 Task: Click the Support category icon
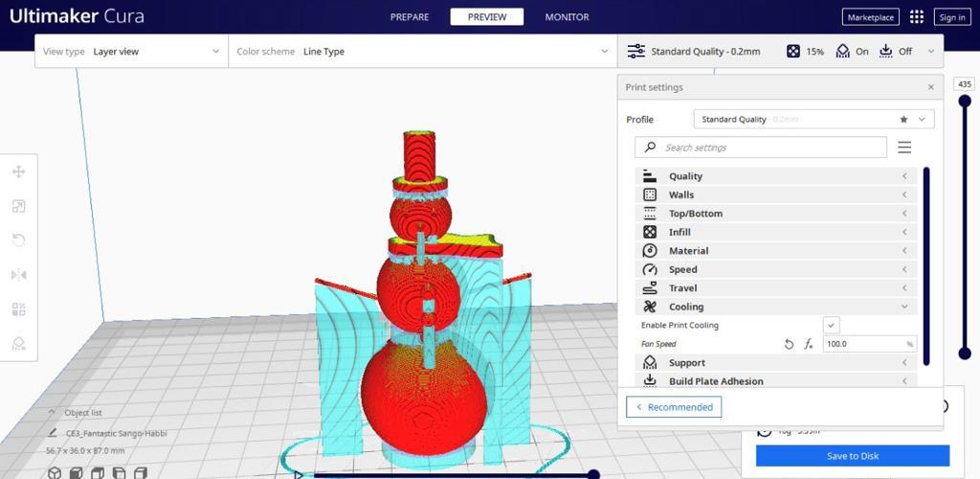pyautogui.click(x=650, y=363)
